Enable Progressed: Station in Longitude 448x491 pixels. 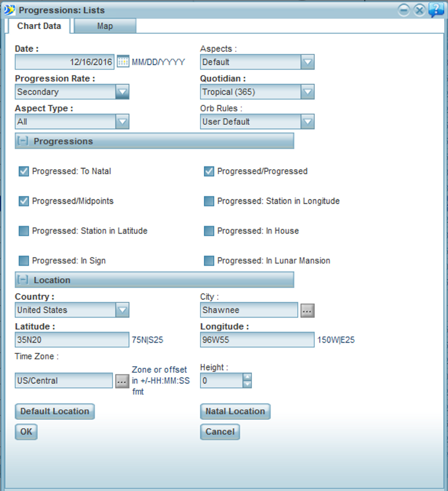point(209,201)
